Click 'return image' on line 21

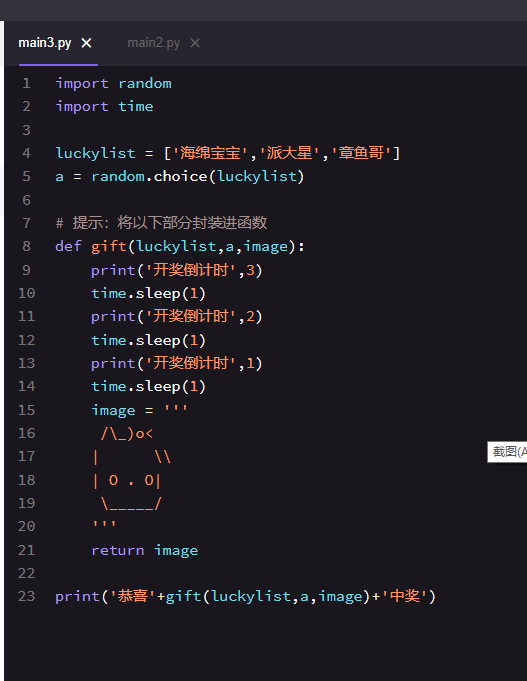click(x=145, y=551)
